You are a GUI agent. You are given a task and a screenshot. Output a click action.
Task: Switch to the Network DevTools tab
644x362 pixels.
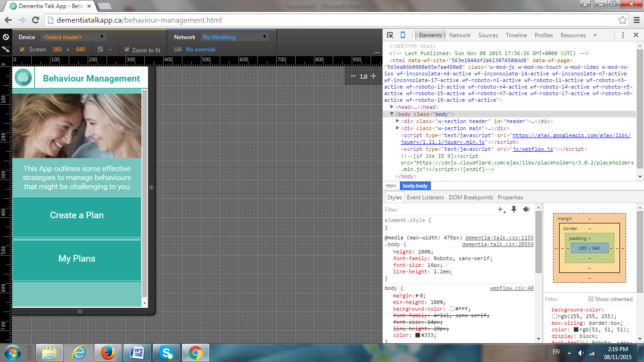(460, 35)
